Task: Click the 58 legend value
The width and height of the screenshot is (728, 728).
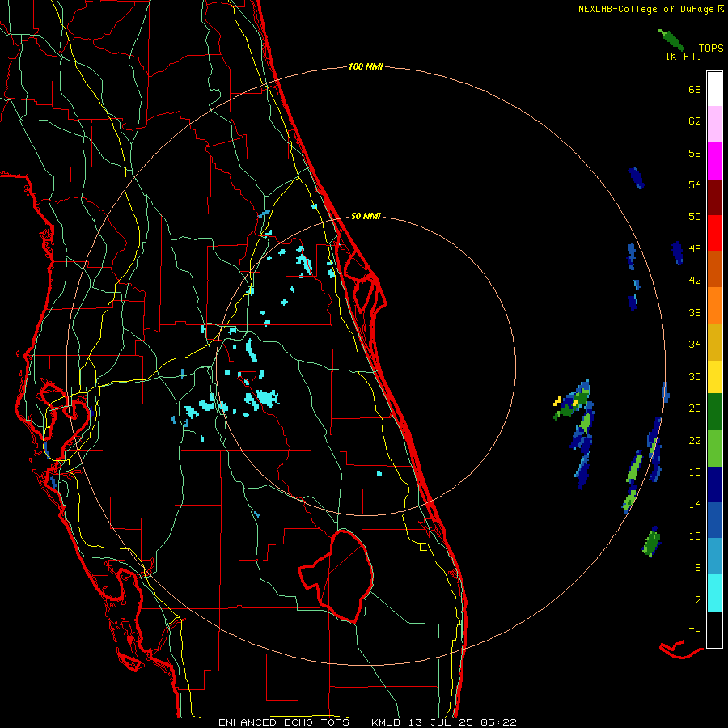Action: coord(695,154)
